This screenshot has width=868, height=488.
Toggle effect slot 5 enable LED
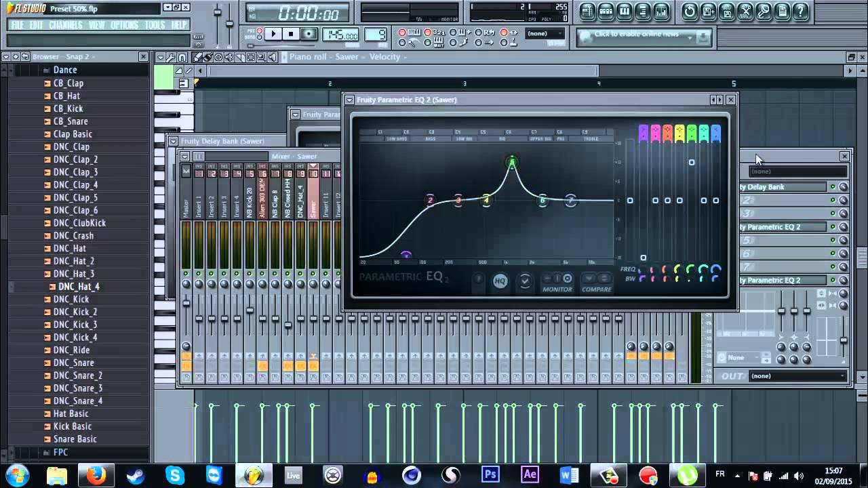tap(833, 240)
